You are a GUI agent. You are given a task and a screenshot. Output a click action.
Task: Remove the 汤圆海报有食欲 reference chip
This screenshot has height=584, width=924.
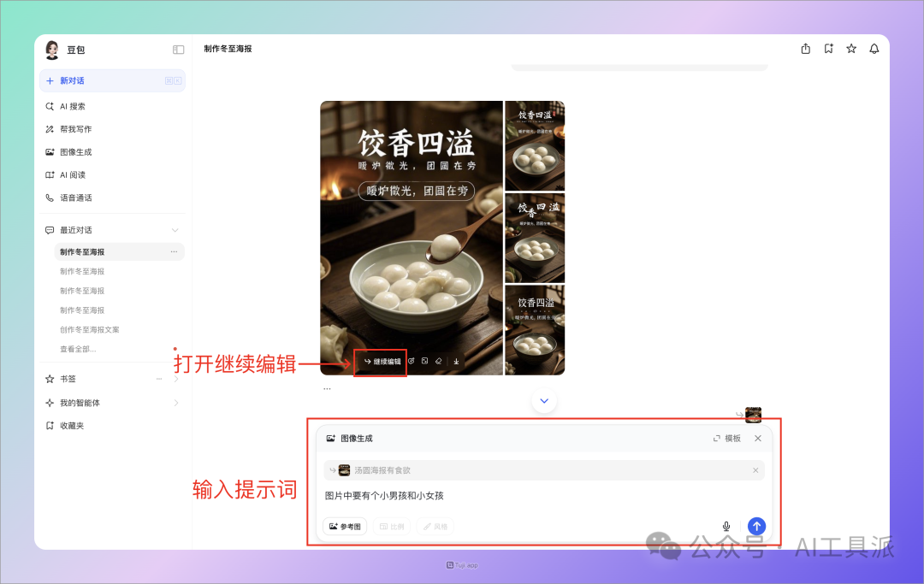pyautogui.click(x=755, y=470)
